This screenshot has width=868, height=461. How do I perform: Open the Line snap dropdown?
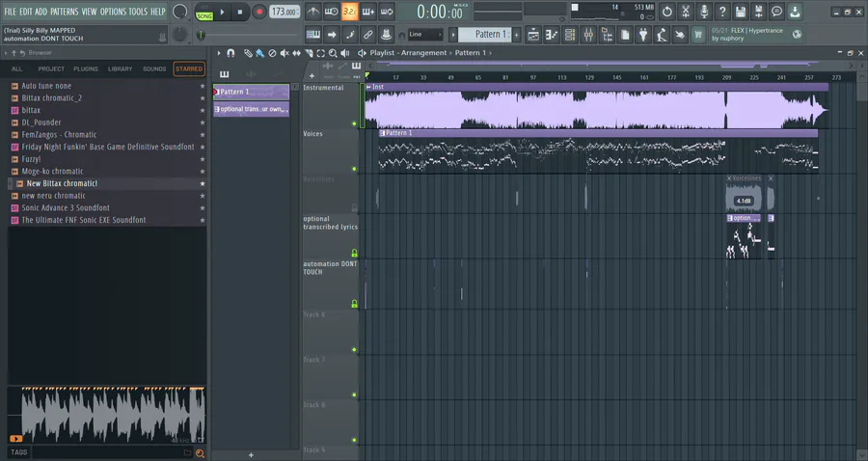click(424, 35)
